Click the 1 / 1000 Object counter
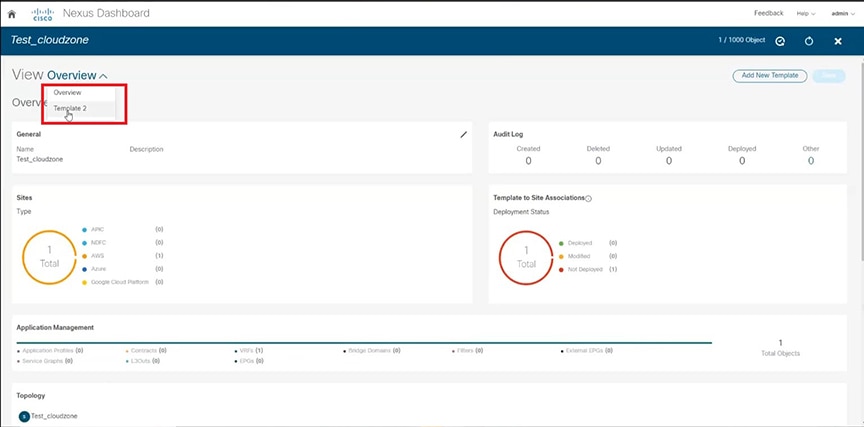 tap(742, 41)
